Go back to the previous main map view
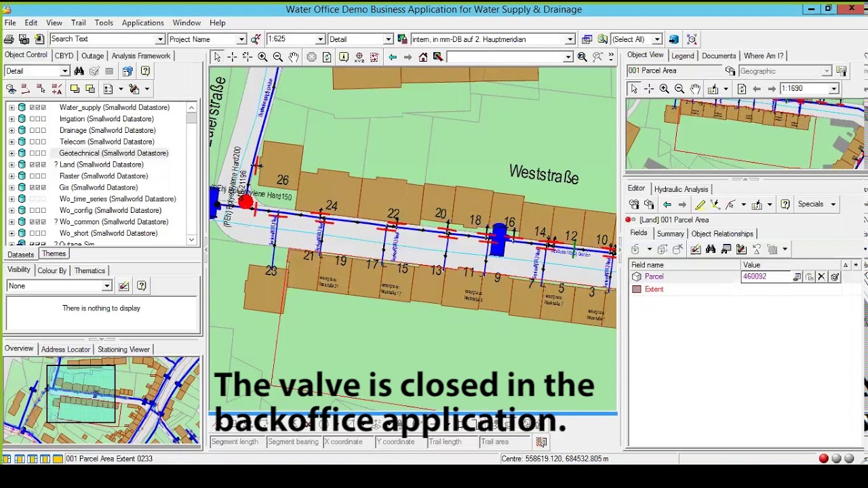 [x=393, y=57]
